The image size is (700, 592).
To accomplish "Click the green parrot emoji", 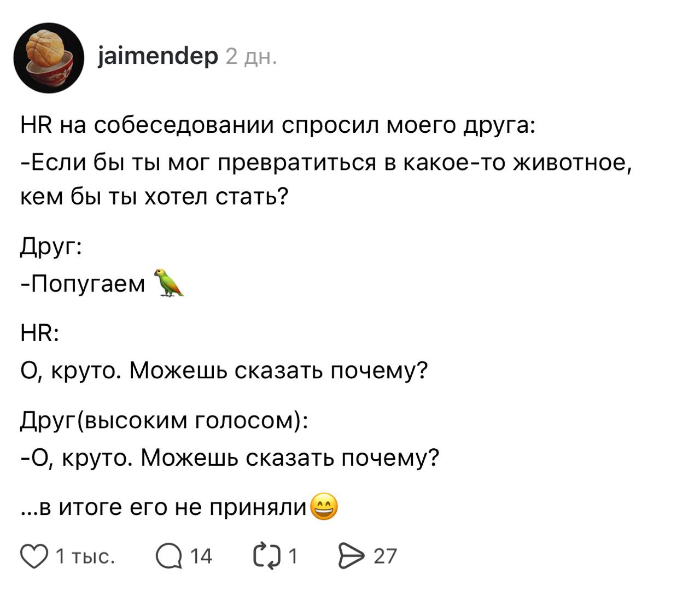I will 169,283.
